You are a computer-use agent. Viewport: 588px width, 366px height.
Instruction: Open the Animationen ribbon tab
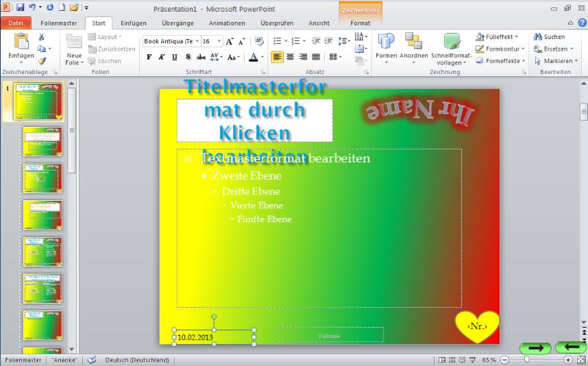tap(227, 23)
